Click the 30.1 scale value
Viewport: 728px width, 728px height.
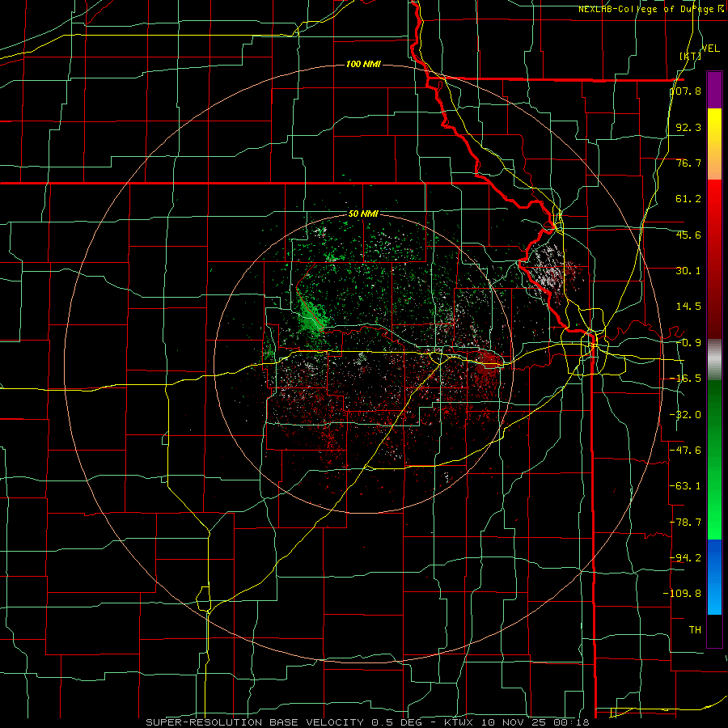pos(688,271)
